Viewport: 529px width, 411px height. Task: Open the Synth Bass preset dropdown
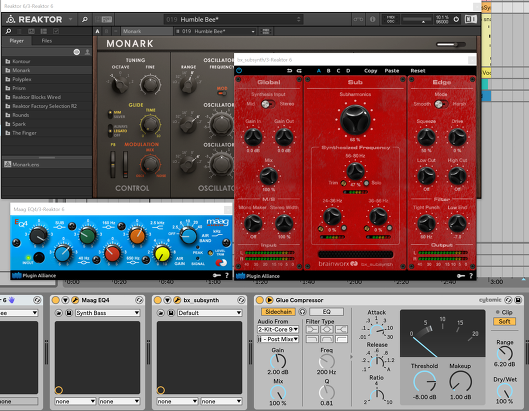coord(107,313)
